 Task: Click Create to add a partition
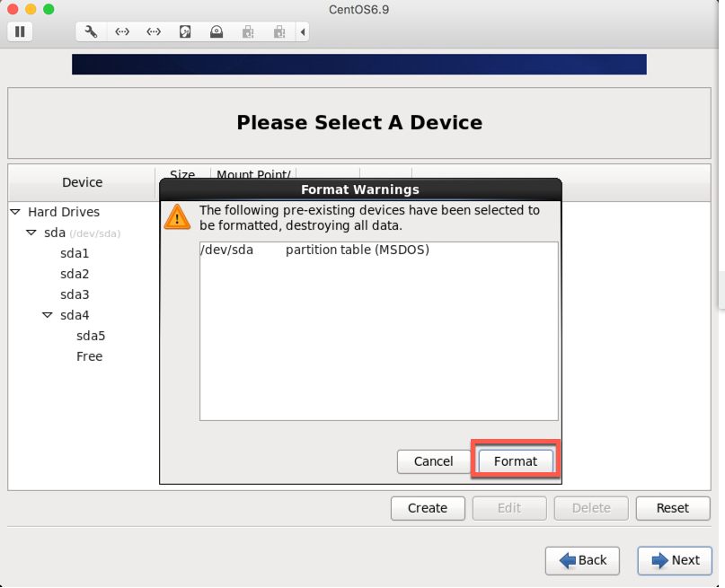(428, 508)
